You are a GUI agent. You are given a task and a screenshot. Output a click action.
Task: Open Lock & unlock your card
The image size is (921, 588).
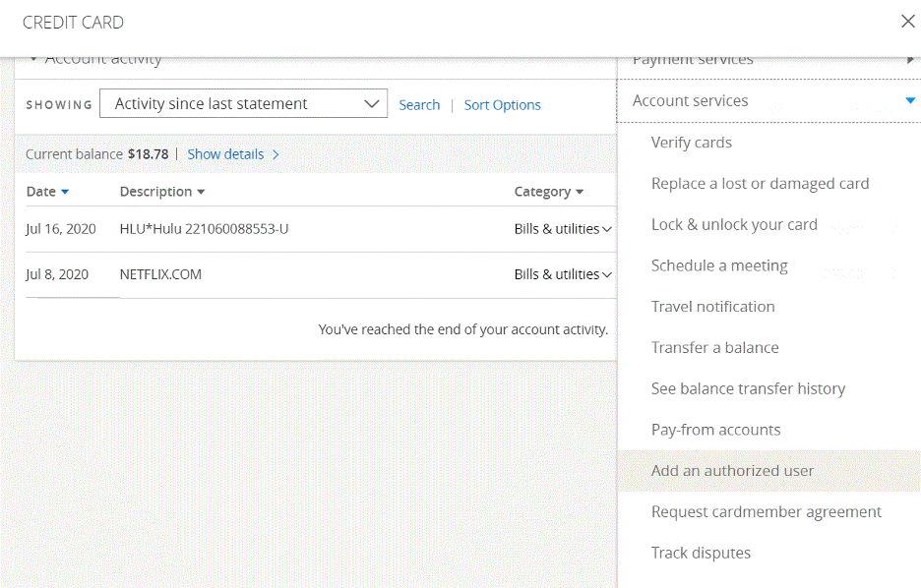(734, 224)
